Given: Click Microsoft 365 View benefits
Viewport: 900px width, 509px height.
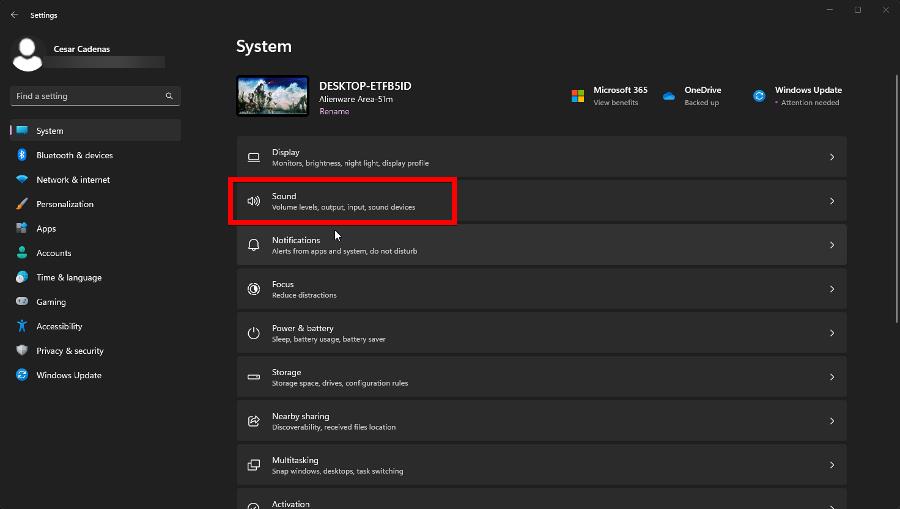Looking at the screenshot, I should coord(615,103).
